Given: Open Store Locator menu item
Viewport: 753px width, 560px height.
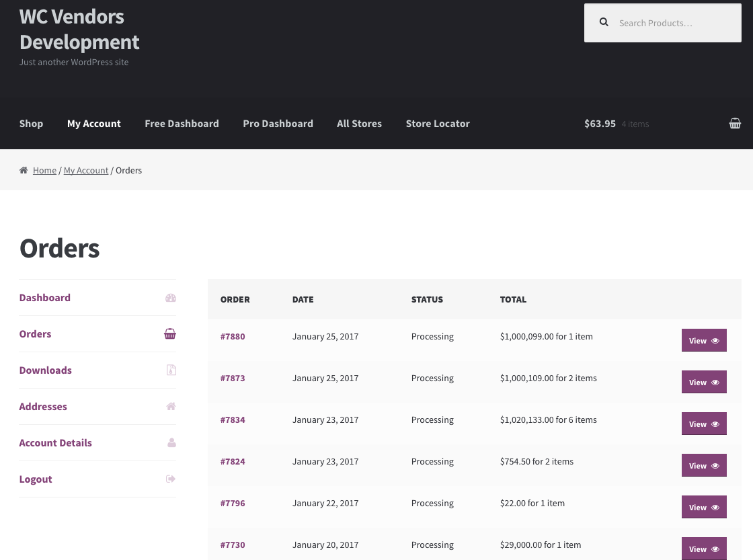Looking at the screenshot, I should point(438,124).
